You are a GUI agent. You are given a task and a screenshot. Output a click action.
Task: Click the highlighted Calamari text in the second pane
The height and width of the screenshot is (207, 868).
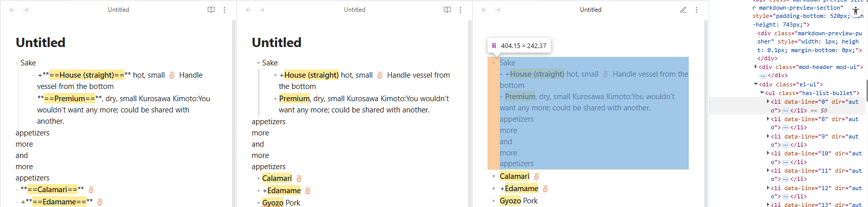click(277, 178)
